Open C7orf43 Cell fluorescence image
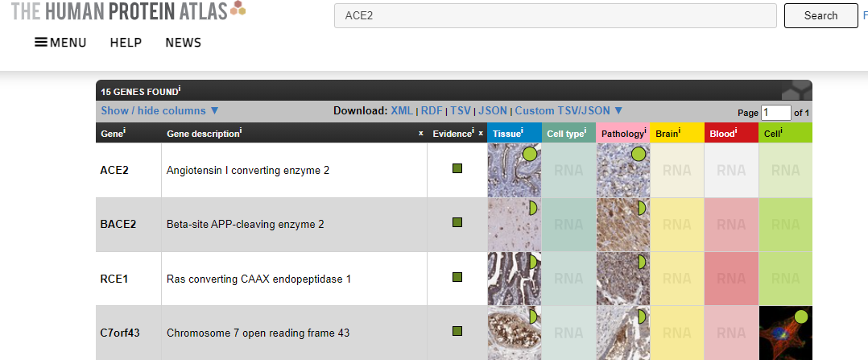This screenshot has height=360, width=868. 785,332
